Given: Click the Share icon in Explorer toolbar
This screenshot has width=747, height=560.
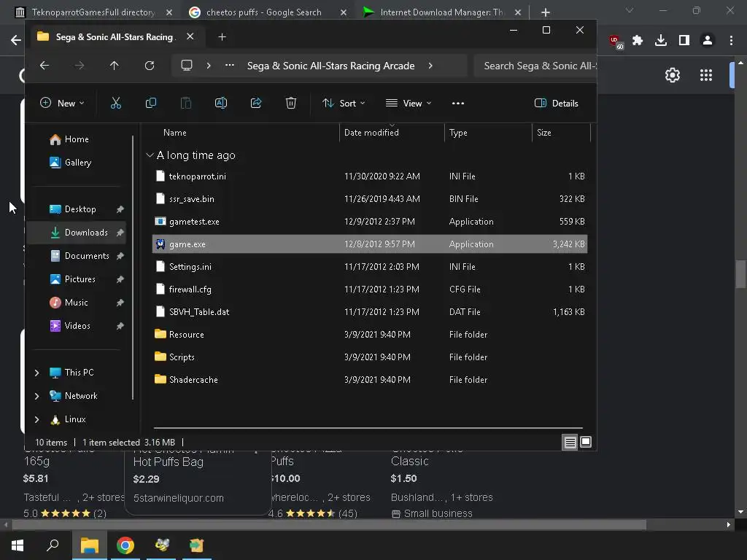Looking at the screenshot, I should [256, 104].
